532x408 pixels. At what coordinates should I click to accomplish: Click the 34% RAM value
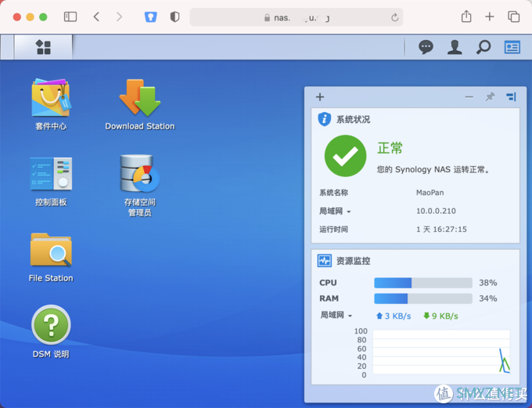[488, 298]
